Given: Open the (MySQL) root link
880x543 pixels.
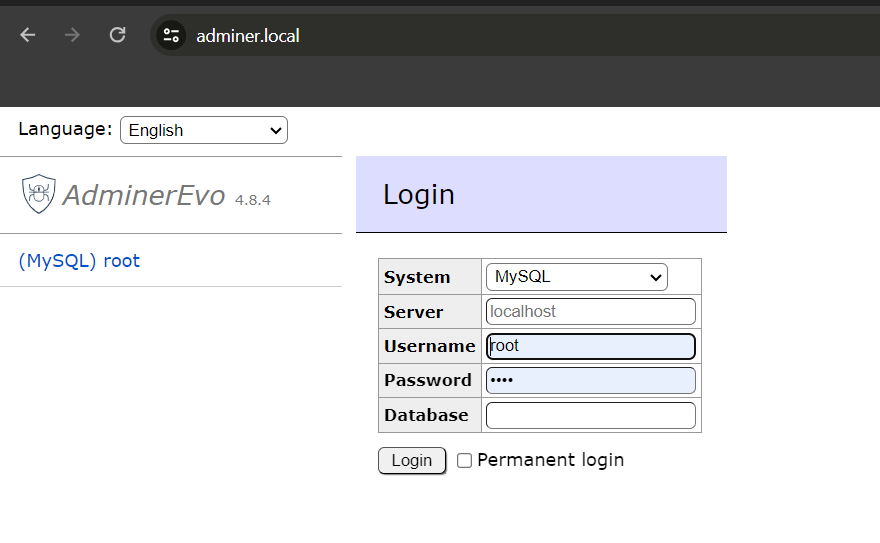Looking at the screenshot, I should (79, 261).
